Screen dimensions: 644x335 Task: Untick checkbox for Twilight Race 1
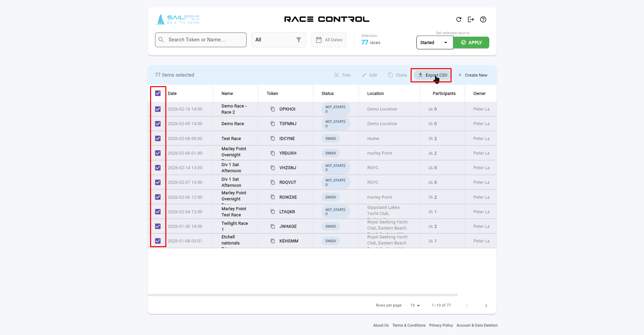pyautogui.click(x=158, y=226)
